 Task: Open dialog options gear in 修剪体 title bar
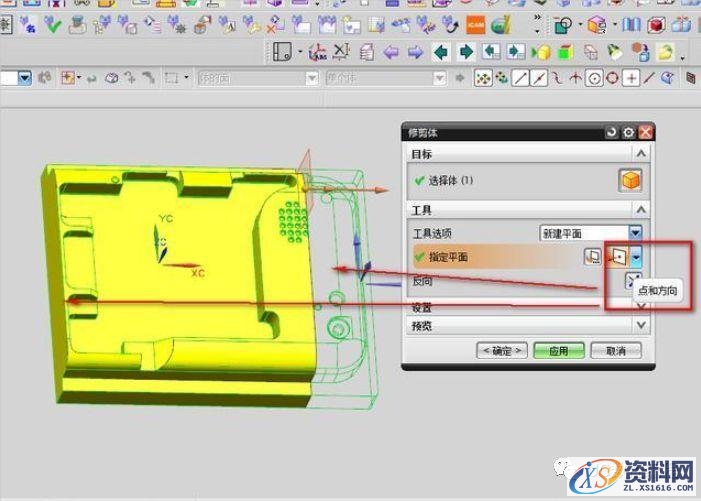click(x=628, y=132)
